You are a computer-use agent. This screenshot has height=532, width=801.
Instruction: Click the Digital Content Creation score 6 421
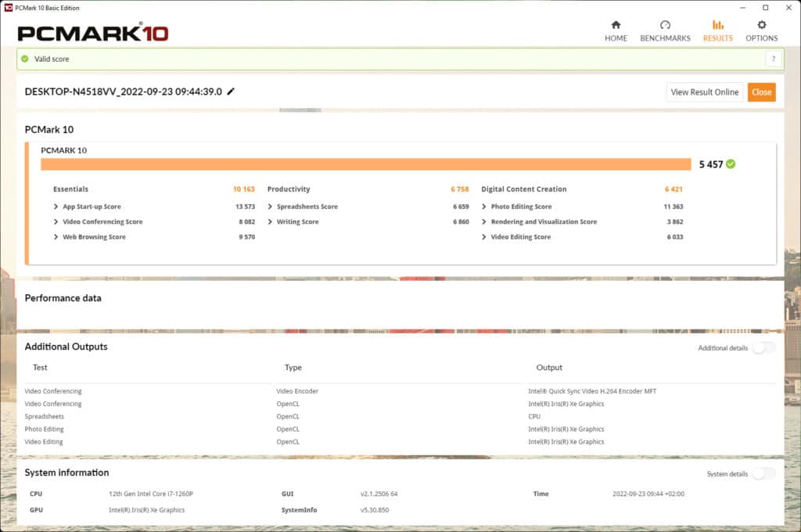click(x=673, y=189)
